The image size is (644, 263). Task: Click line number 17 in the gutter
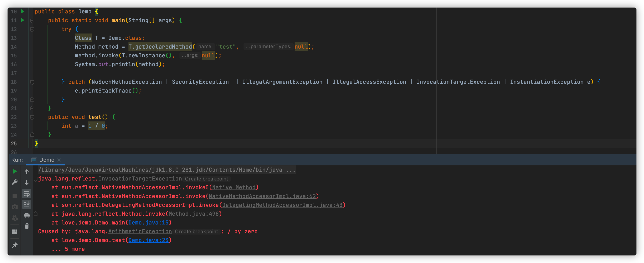click(14, 73)
